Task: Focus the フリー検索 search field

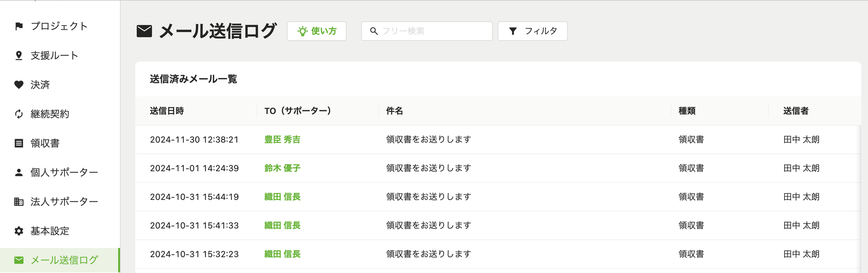Action: point(427,31)
